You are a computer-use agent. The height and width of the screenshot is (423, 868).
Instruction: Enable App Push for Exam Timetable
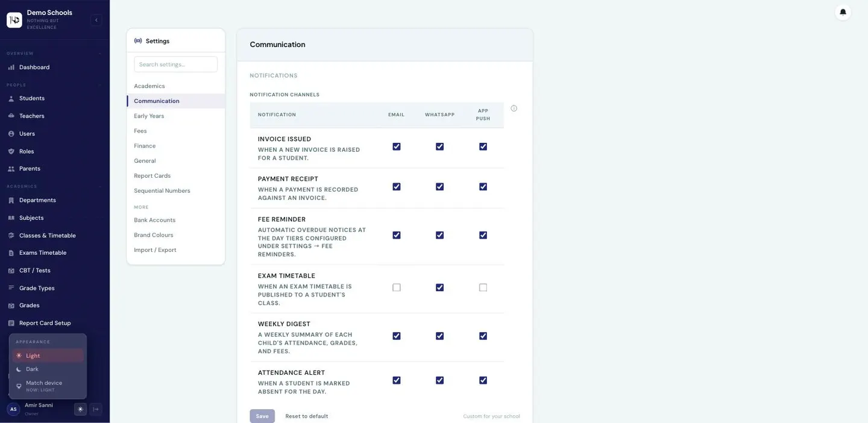(x=483, y=287)
